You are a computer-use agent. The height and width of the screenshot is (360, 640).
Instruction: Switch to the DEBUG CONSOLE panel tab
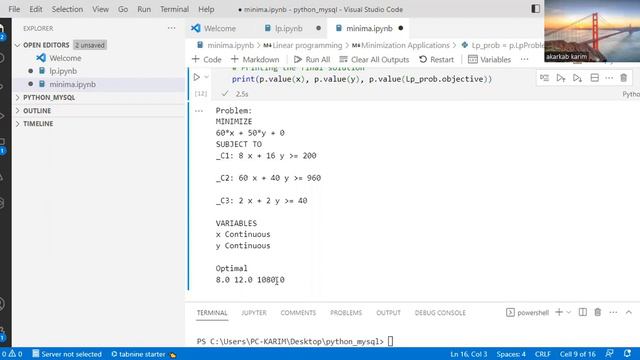tap(440, 313)
